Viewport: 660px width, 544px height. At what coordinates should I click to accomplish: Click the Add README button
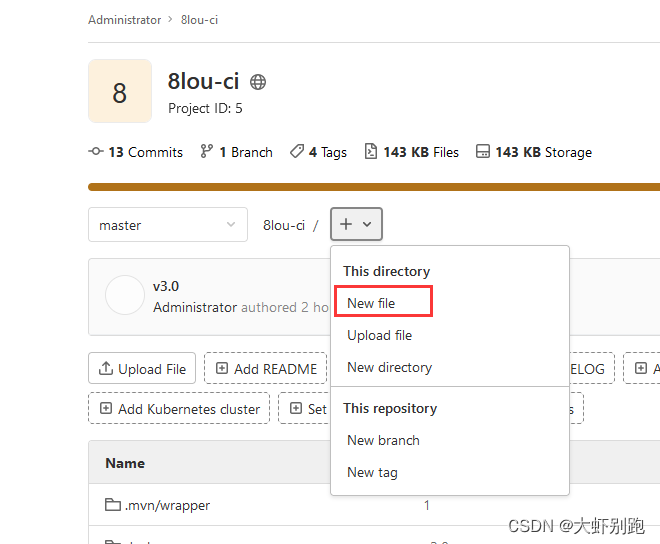click(265, 369)
